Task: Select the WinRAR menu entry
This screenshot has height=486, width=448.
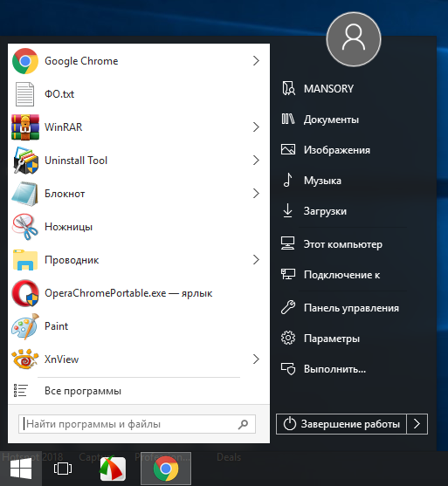Action: [139, 127]
